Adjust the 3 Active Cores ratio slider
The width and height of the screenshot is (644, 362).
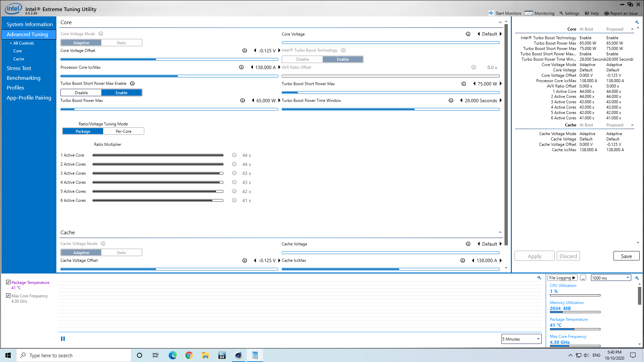point(158,173)
